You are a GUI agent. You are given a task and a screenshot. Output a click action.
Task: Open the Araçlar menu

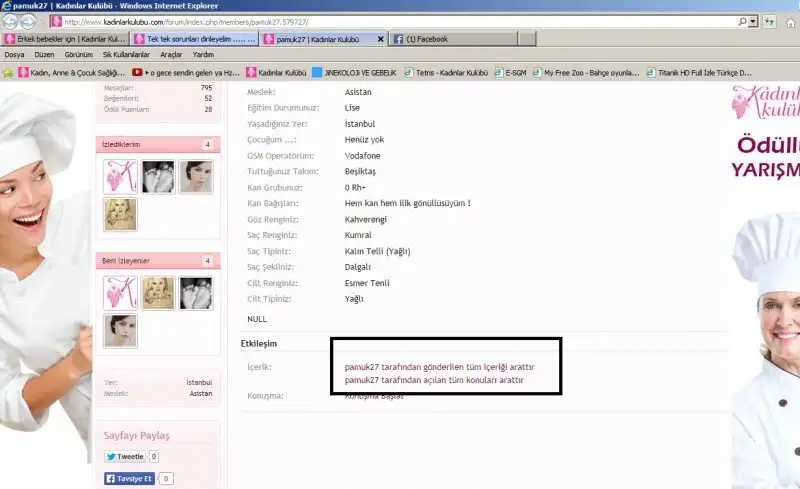coord(171,55)
